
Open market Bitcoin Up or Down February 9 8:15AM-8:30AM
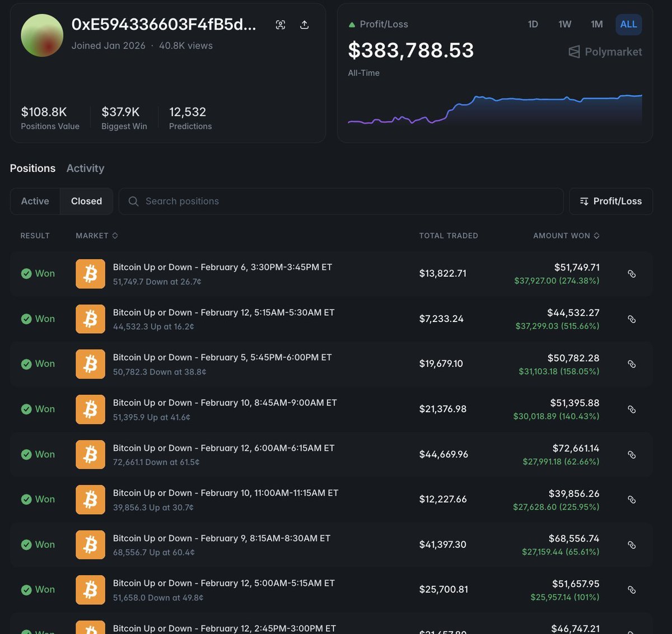click(222, 538)
